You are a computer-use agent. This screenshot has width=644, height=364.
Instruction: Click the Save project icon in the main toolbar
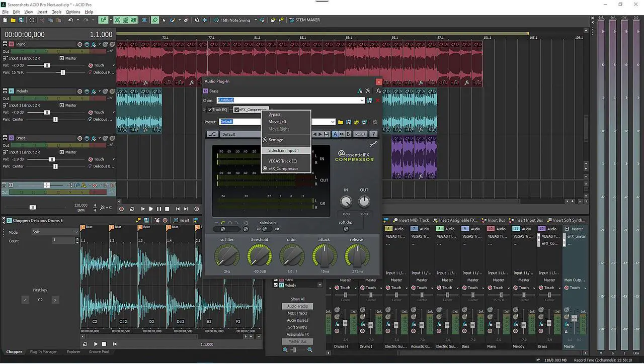(21, 20)
